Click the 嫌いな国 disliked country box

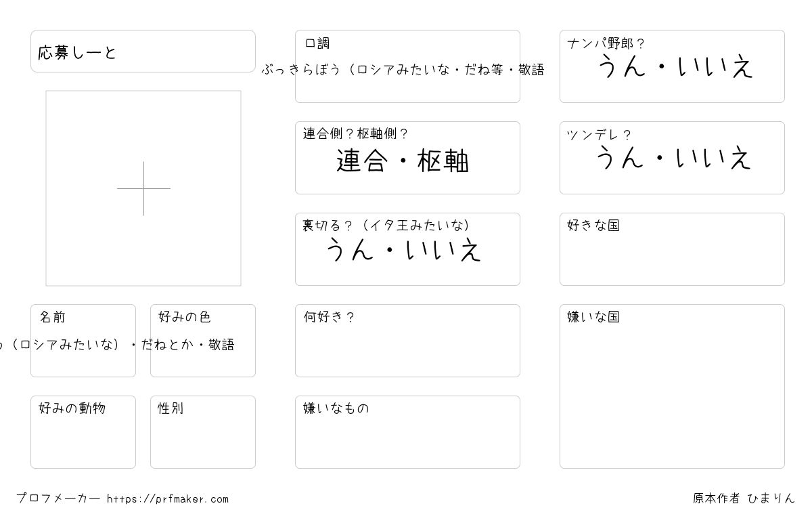click(672, 386)
